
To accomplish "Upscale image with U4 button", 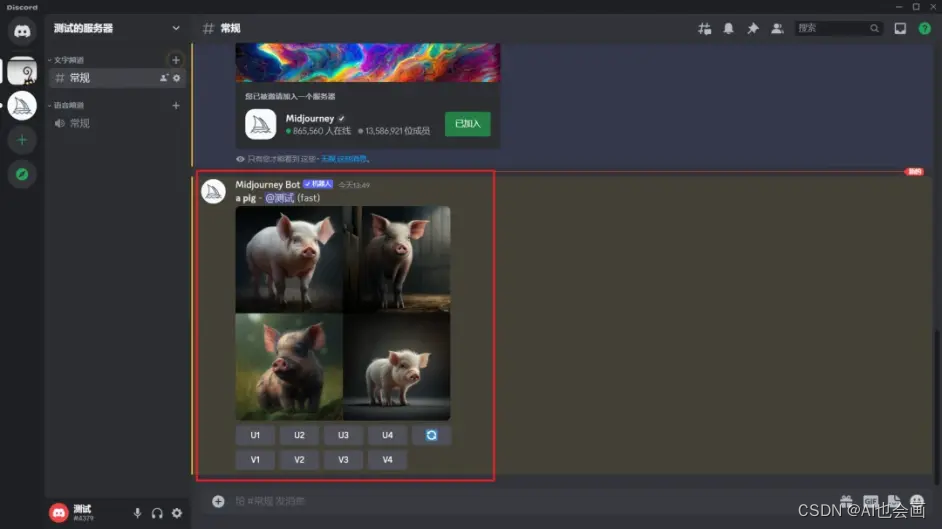I will pyautogui.click(x=387, y=435).
